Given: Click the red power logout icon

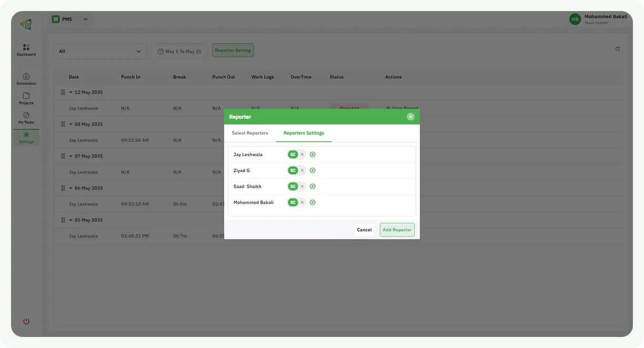Looking at the screenshot, I should pyautogui.click(x=26, y=321).
